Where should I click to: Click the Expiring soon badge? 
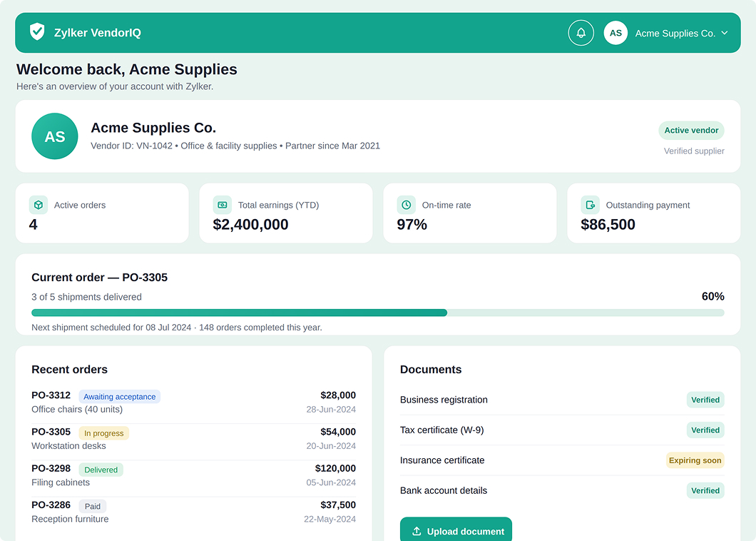[x=695, y=460]
